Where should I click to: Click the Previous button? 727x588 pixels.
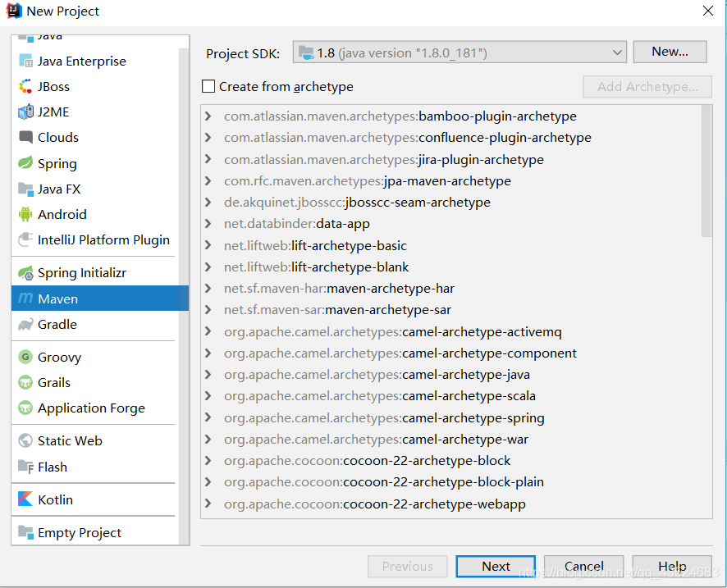tap(408, 566)
